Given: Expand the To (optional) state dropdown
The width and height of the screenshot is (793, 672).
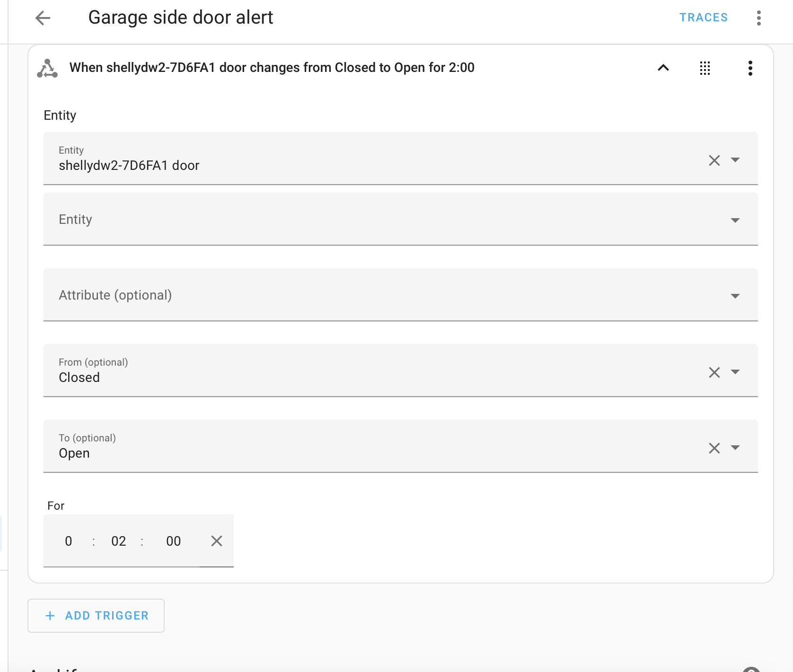Looking at the screenshot, I should [x=735, y=448].
